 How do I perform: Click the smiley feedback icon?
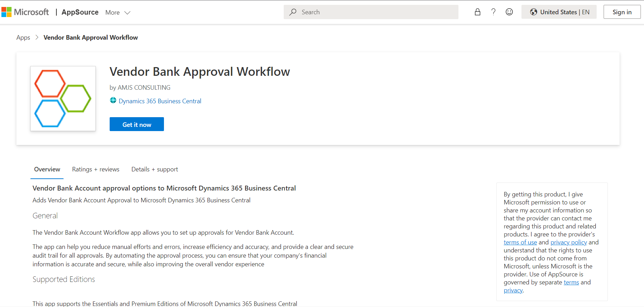click(509, 12)
